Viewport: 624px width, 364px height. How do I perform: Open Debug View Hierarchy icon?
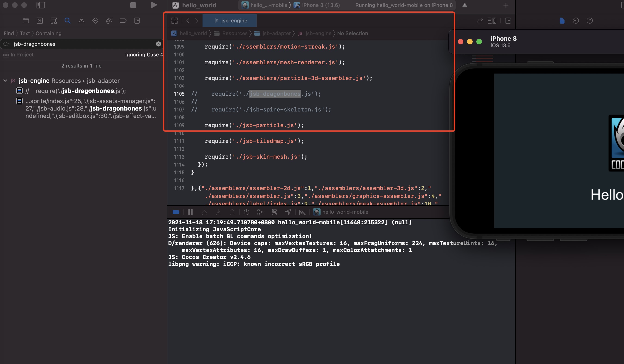coord(246,212)
